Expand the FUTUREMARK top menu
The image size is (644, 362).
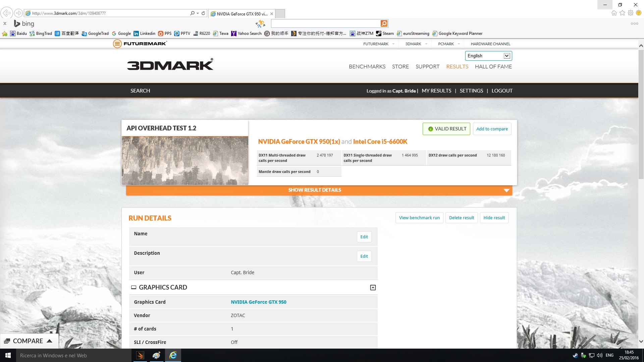click(x=379, y=44)
